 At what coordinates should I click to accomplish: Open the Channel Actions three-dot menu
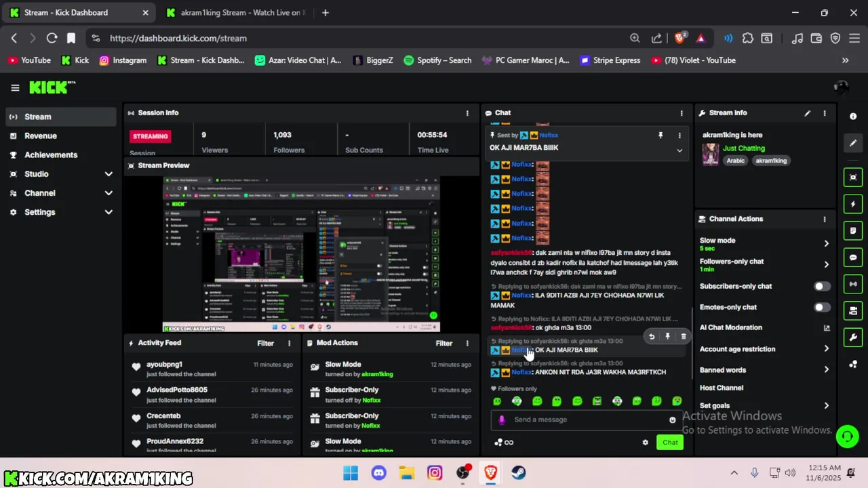pos(825,219)
